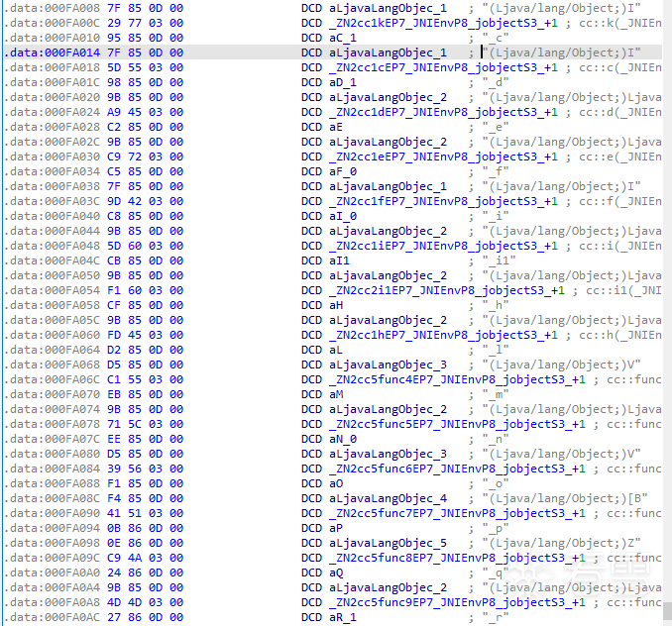Jump to _ZN2cc5func5EP7_JNIEnvP8_jobjectS3_+1
The height and width of the screenshot is (626, 672).
point(457,424)
